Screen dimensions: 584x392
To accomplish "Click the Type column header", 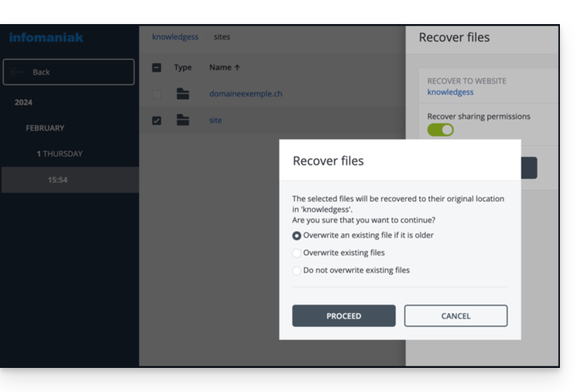I will (x=183, y=67).
